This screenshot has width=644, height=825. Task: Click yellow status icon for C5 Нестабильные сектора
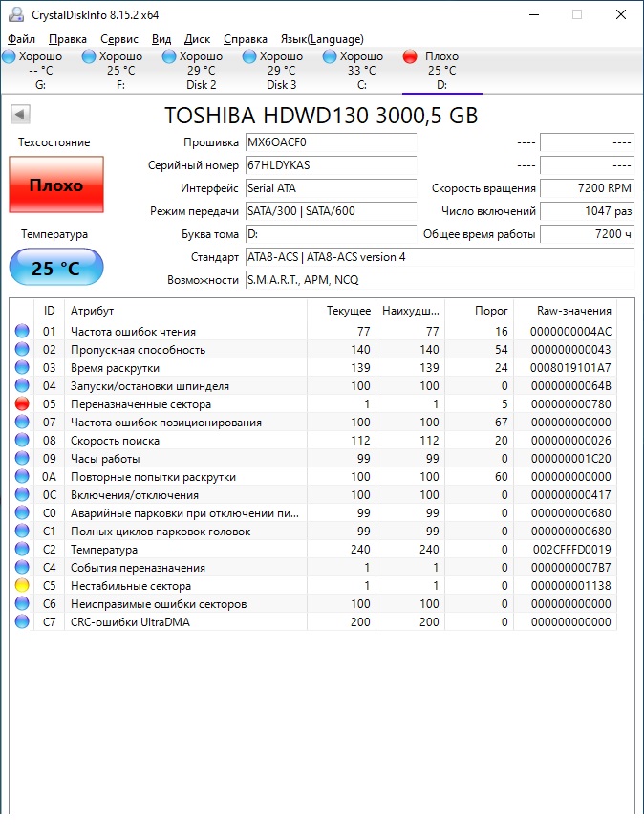22,585
